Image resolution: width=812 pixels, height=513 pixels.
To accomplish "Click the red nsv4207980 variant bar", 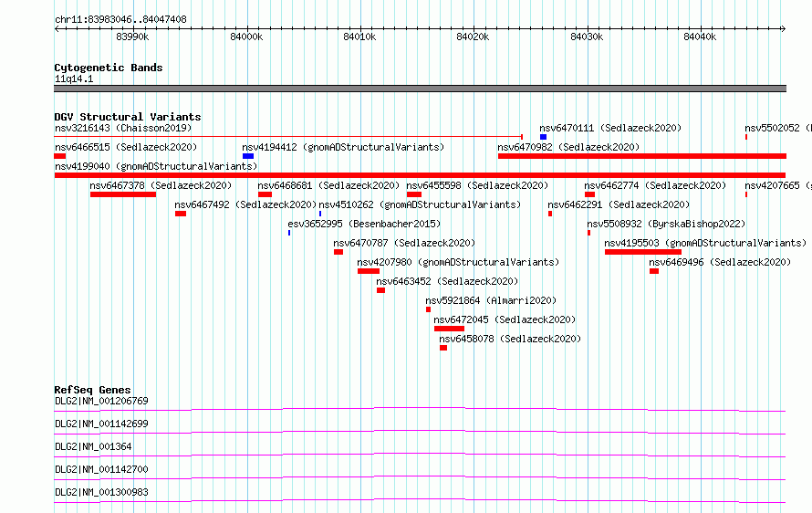I will [369, 271].
